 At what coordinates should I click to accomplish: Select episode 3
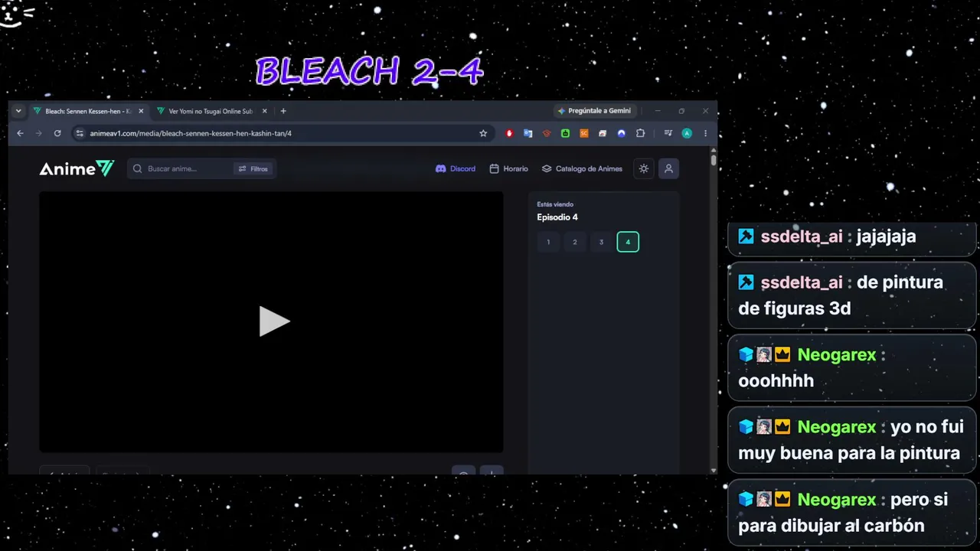pos(601,243)
